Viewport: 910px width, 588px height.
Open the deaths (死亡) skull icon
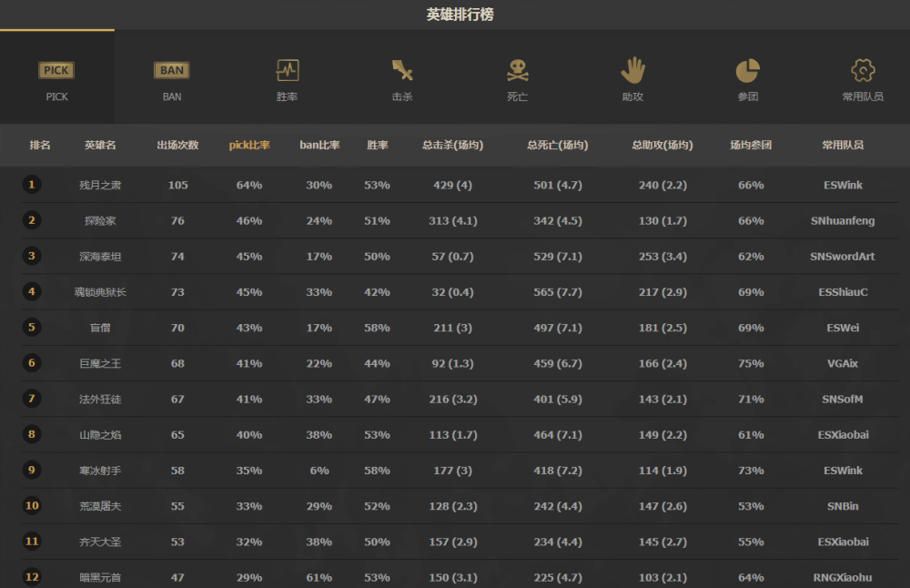pyautogui.click(x=518, y=70)
